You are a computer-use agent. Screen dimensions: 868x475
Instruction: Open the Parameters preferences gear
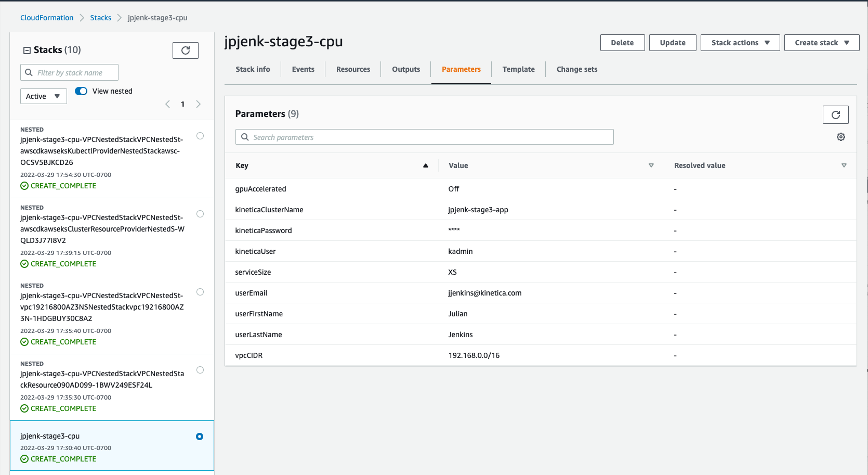pyautogui.click(x=841, y=137)
